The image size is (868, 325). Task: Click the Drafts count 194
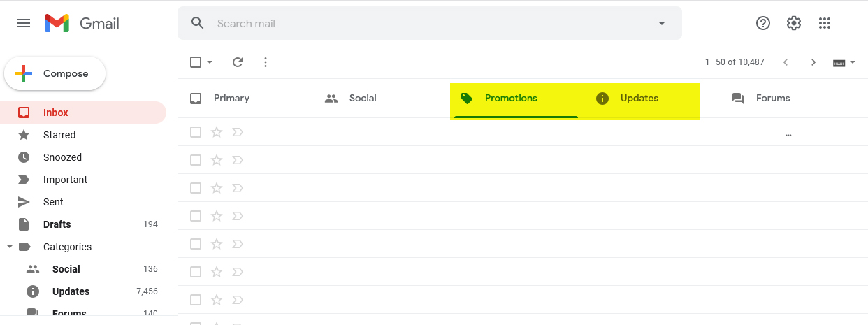150,224
